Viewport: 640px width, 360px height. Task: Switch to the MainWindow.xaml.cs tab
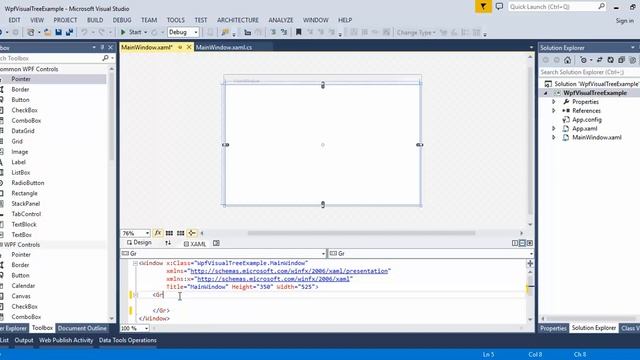pyautogui.click(x=224, y=47)
